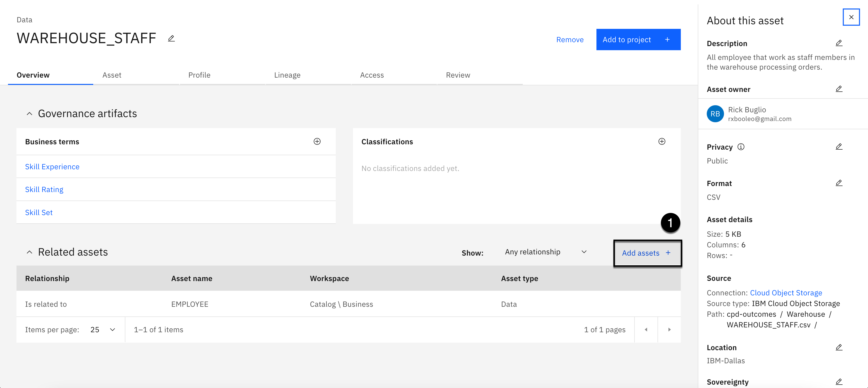Open the Cloud Object Storage connection link

pos(786,293)
